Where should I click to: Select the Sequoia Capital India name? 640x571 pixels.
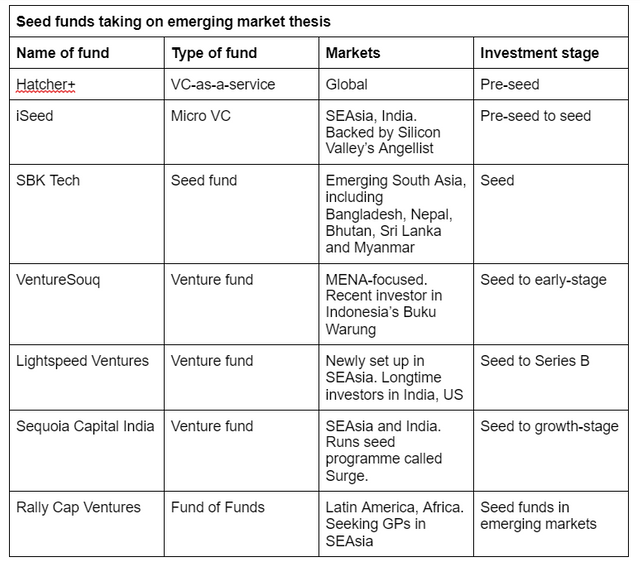85,426
